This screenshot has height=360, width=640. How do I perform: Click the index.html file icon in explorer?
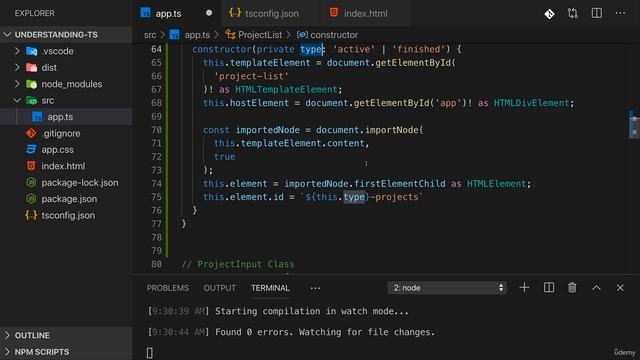(x=31, y=166)
